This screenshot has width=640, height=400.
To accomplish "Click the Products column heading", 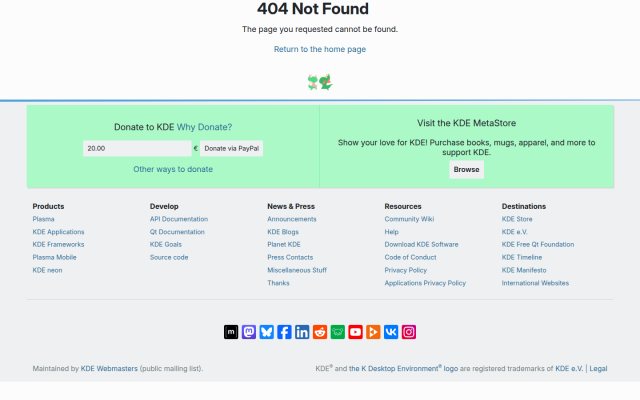I will 48,206.
